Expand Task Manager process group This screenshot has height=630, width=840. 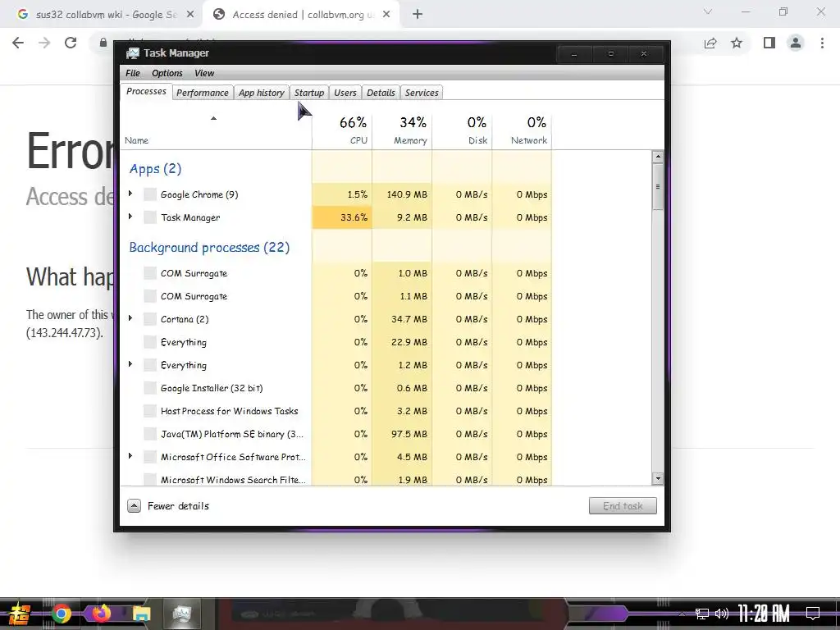130,217
